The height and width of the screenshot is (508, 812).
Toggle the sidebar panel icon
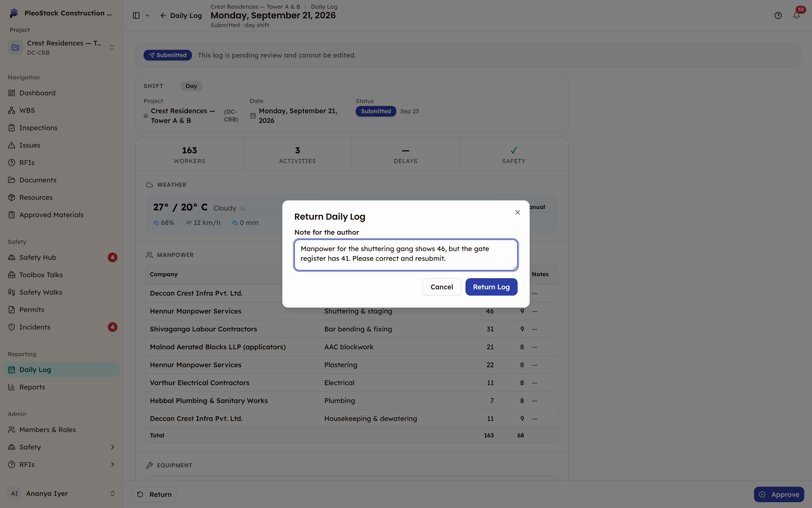pos(136,15)
